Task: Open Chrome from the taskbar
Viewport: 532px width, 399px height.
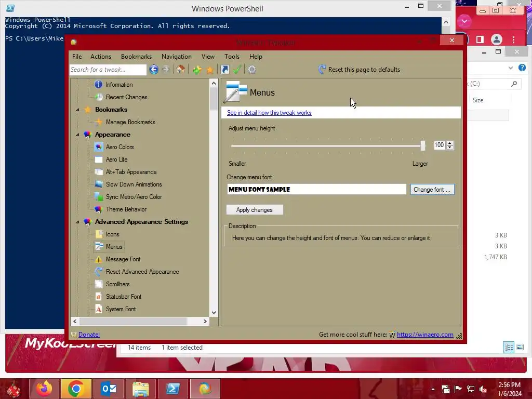Action: pyautogui.click(x=76, y=389)
